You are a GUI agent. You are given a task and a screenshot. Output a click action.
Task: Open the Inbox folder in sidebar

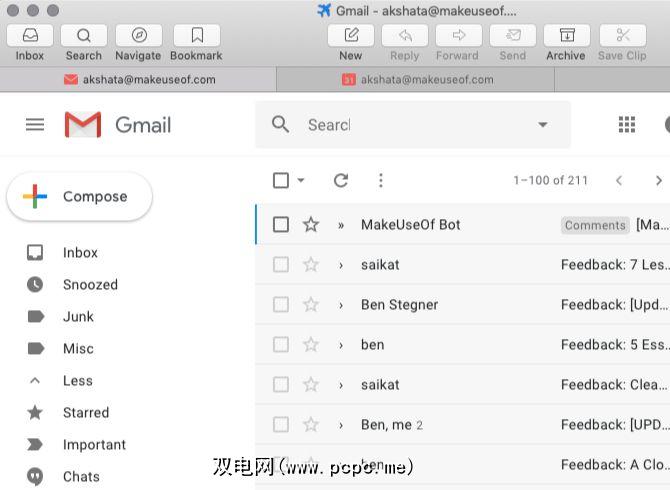coord(80,252)
